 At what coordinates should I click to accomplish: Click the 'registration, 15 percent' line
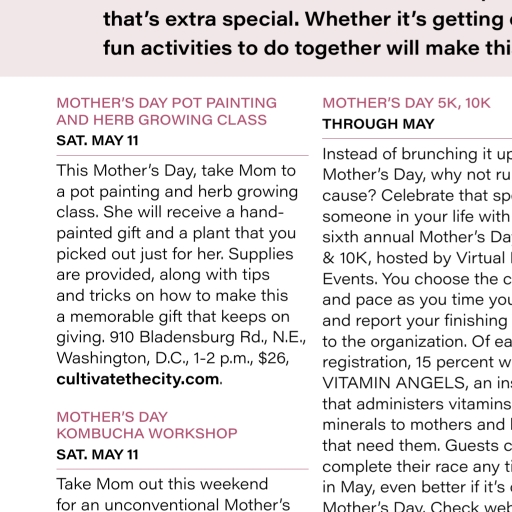coord(417,362)
